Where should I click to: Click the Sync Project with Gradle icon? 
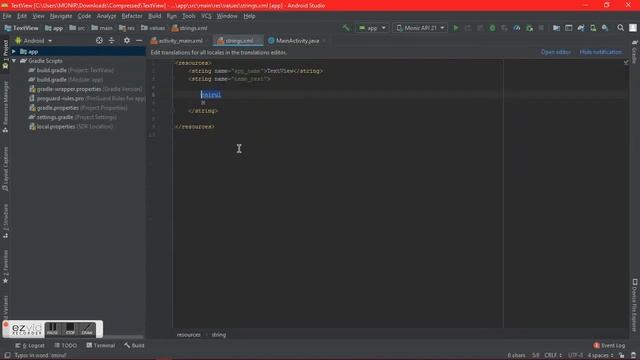581,28
